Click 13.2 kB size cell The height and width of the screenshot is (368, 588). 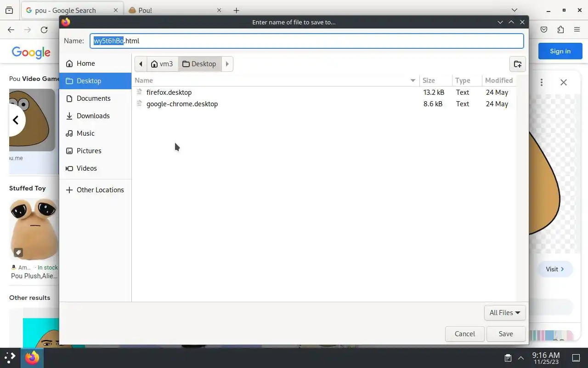[x=434, y=92]
